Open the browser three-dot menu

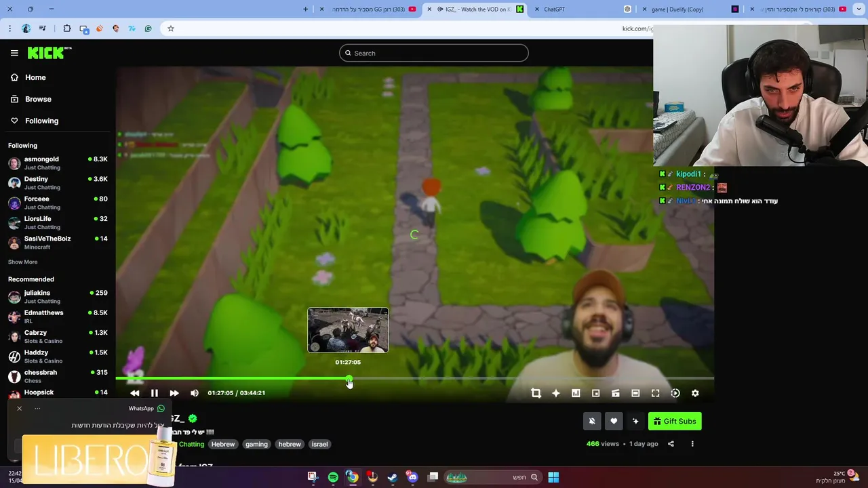pyautogui.click(x=9, y=28)
